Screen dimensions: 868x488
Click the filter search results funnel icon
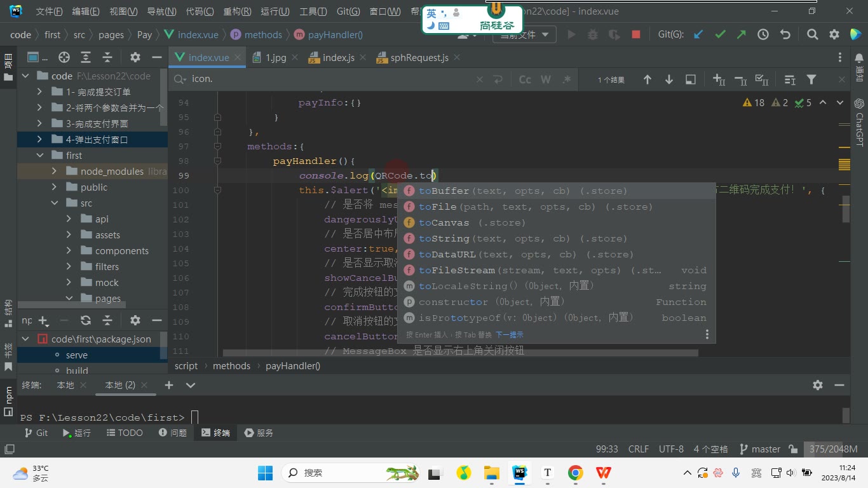(x=811, y=79)
